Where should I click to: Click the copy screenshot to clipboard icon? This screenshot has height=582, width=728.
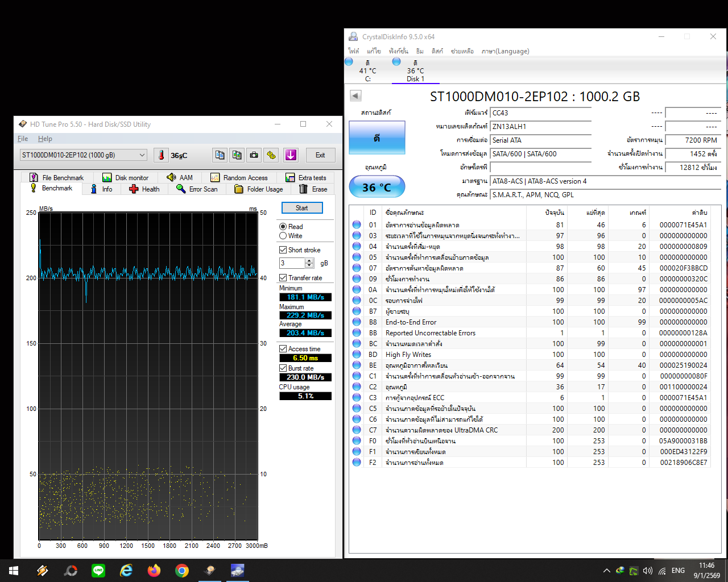237,155
